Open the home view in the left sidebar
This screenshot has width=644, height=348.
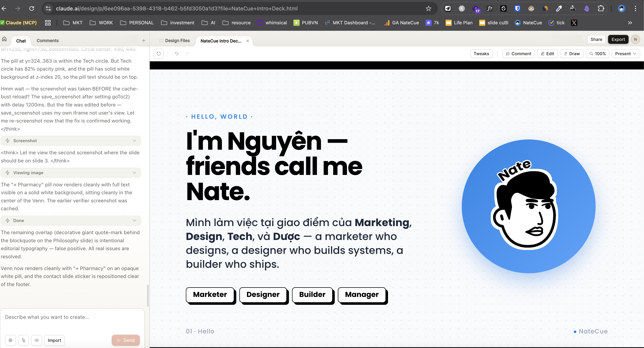[x=4, y=39]
